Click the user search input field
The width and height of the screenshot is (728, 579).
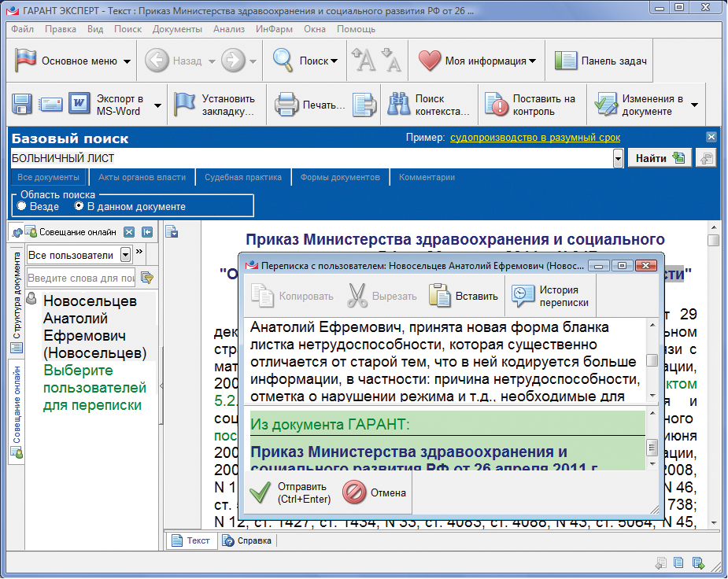coord(81,278)
